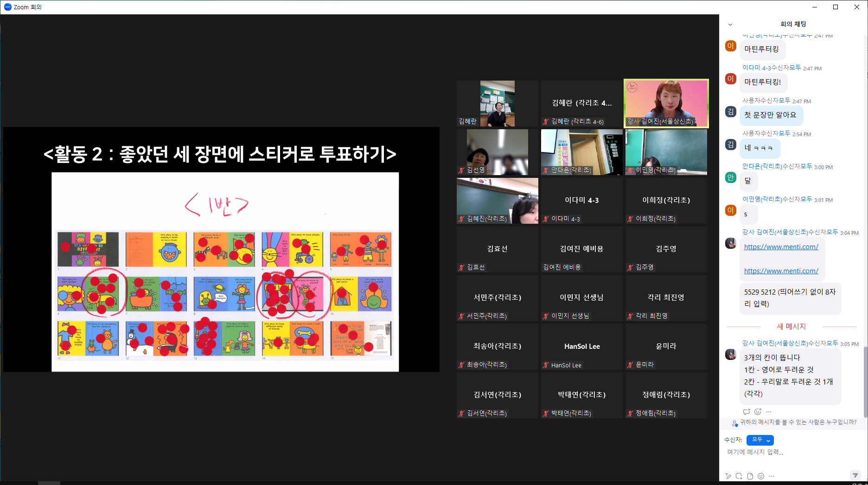Select participant tile 이희정(각리초)
This screenshot has width=868, height=485.
pyautogui.click(x=666, y=201)
